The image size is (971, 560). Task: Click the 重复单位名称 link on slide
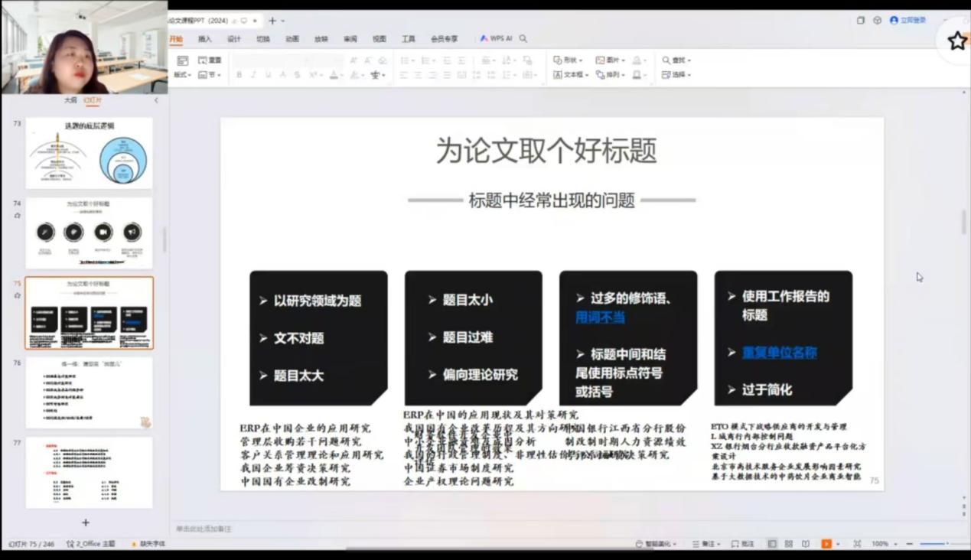click(780, 353)
